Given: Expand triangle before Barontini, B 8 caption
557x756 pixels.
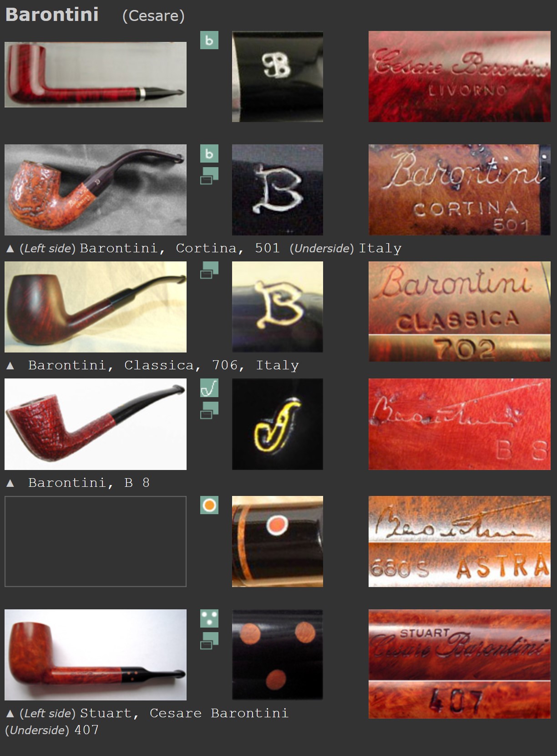Looking at the screenshot, I should [x=10, y=483].
